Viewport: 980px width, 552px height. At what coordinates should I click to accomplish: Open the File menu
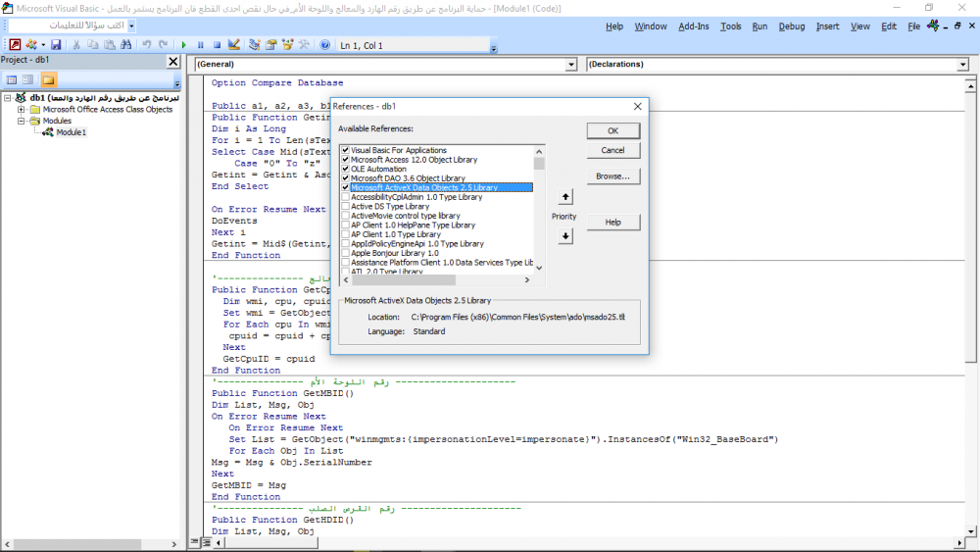[913, 26]
